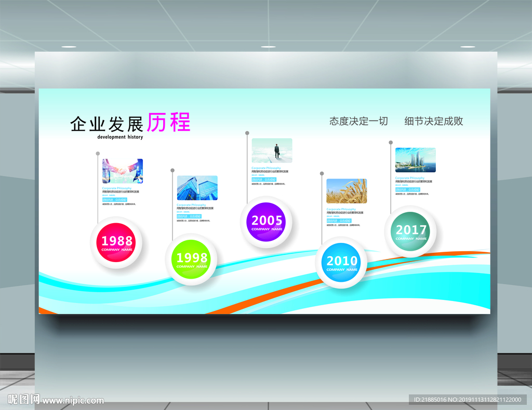Click the blue highlighted label under businessman photo

(264, 180)
